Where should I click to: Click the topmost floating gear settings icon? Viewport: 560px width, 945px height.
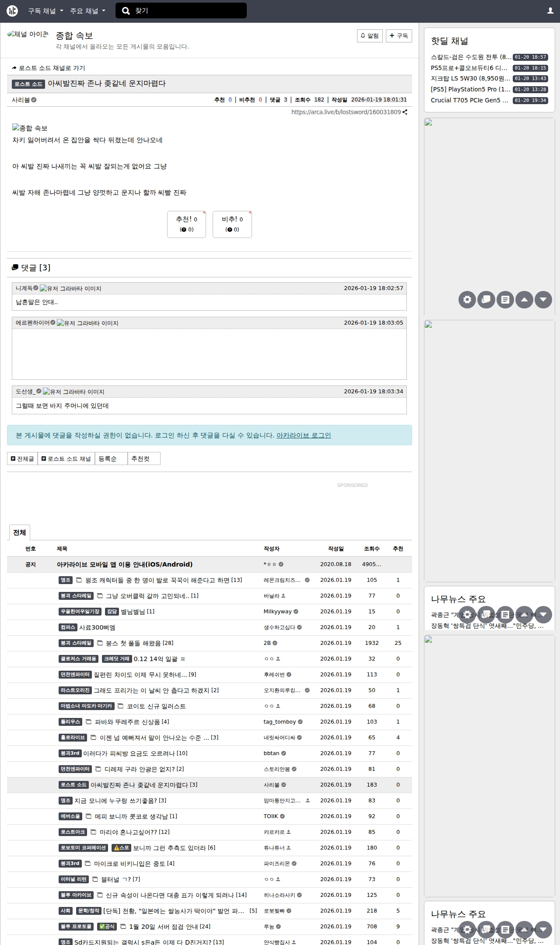coord(467,300)
